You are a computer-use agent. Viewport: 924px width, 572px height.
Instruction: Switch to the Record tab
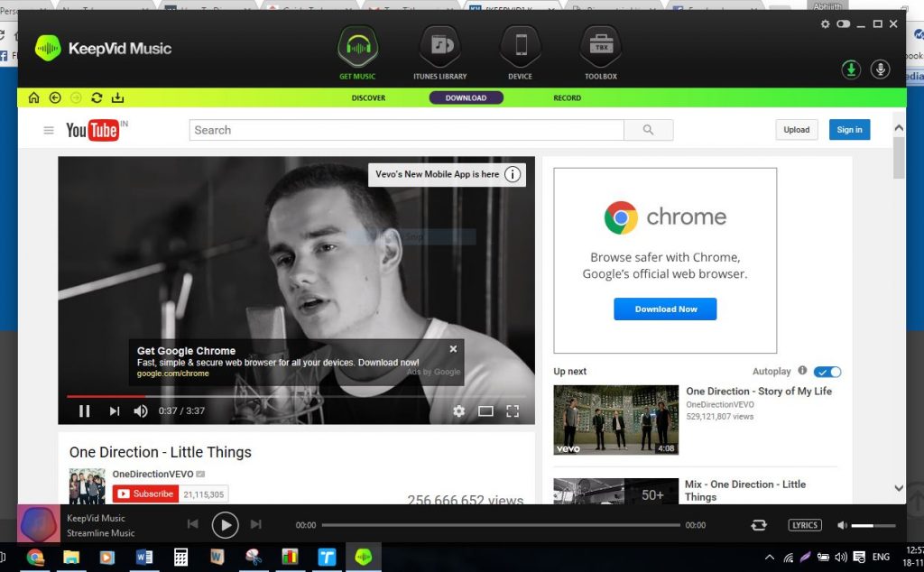click(x=567, y=97)
